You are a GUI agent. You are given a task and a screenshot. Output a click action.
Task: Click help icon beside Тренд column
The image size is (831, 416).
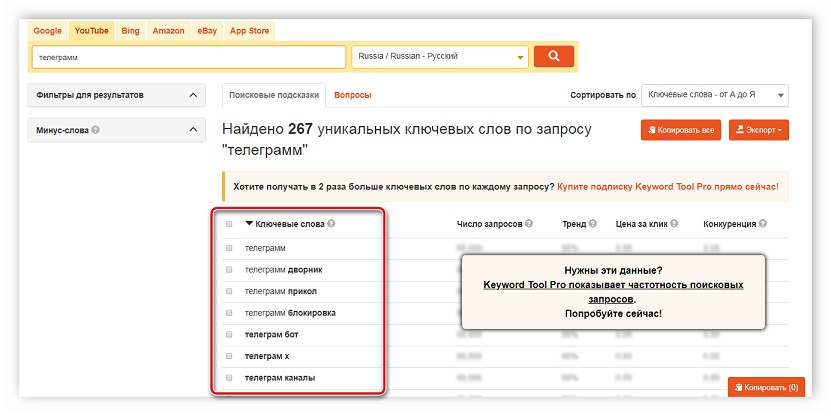tap(593, 224)
